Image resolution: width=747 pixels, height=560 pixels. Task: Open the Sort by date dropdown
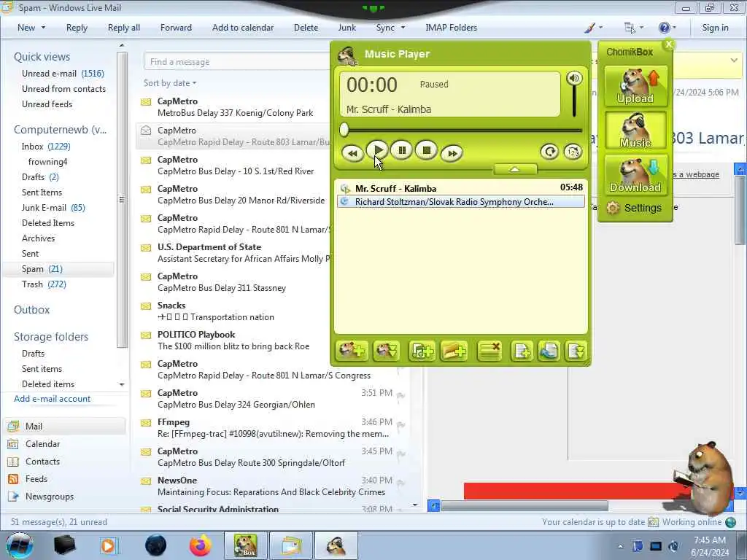pyautogui.click(x=170, y=83)
